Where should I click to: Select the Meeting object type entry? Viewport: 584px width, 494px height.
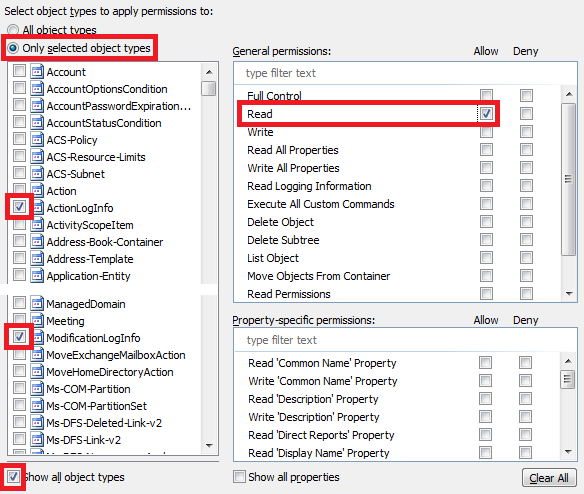click(66, 321)
